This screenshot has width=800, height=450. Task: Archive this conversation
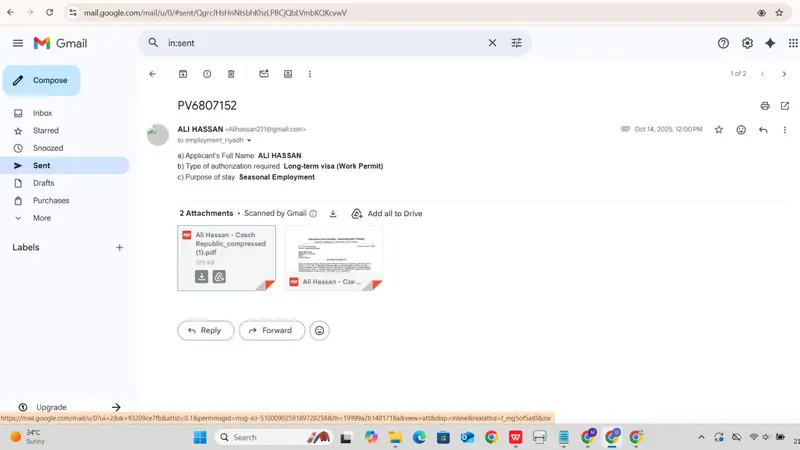tap(183, 74)
